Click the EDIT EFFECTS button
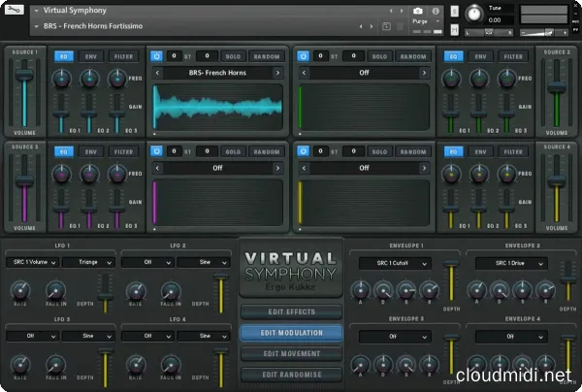This screenshot has height=392, width=582. coord(291,311)
